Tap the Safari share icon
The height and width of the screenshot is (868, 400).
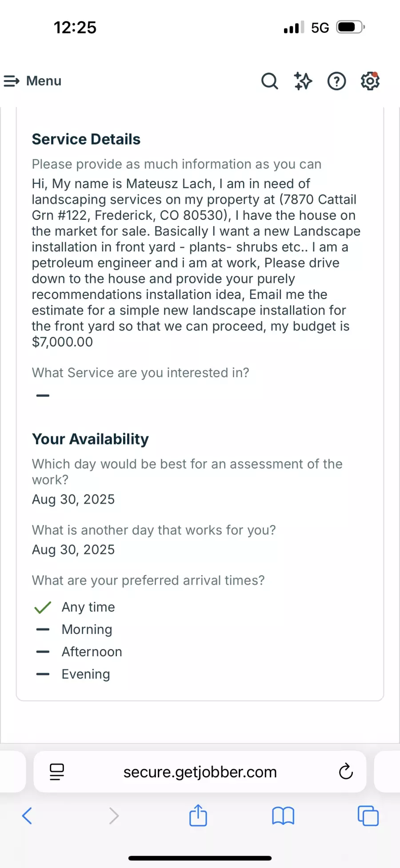coord(198,816)
